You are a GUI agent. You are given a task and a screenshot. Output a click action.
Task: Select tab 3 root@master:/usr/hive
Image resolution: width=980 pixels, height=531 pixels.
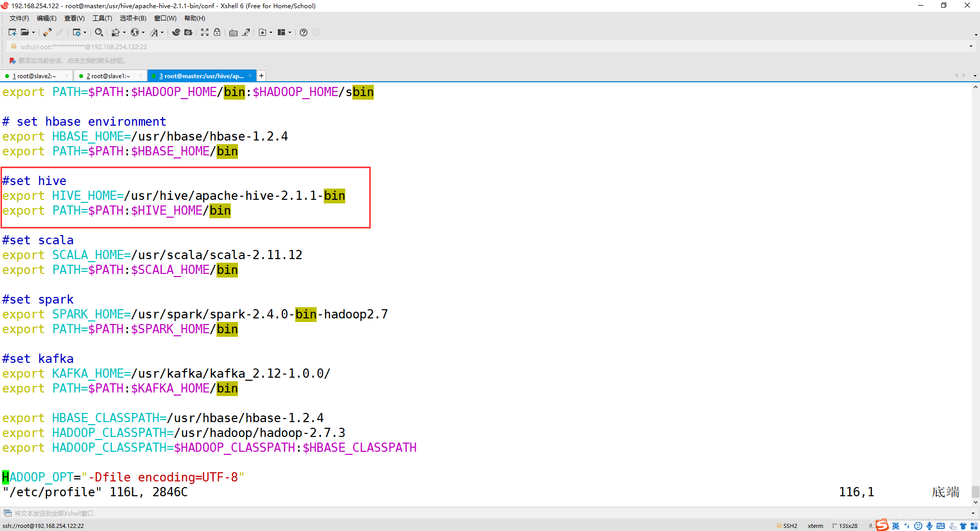click(201, 76)
